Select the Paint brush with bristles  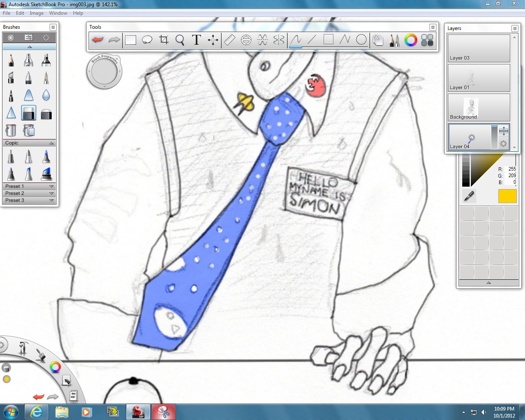[x=46, y=77]
